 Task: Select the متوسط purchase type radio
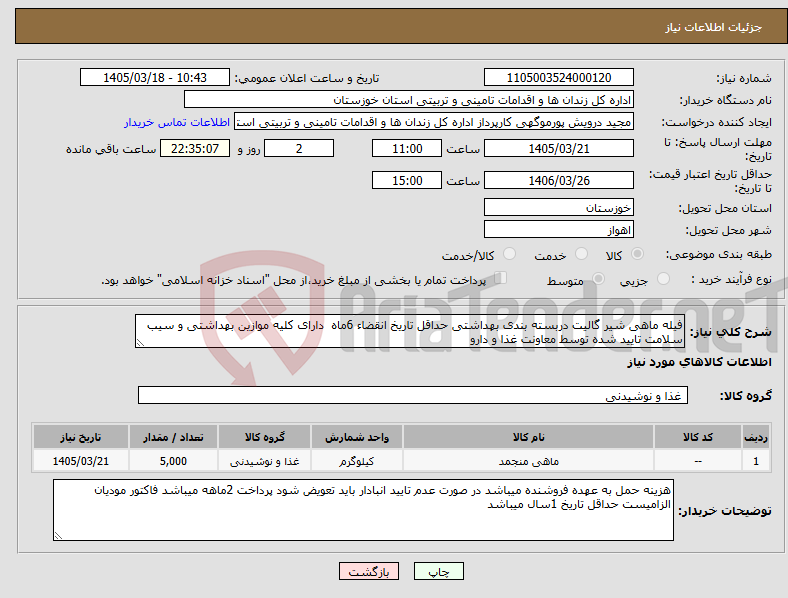coord(598,279)
